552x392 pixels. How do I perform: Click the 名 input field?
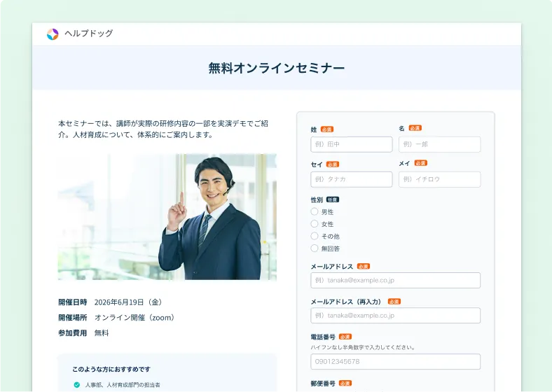coord(439,144)
